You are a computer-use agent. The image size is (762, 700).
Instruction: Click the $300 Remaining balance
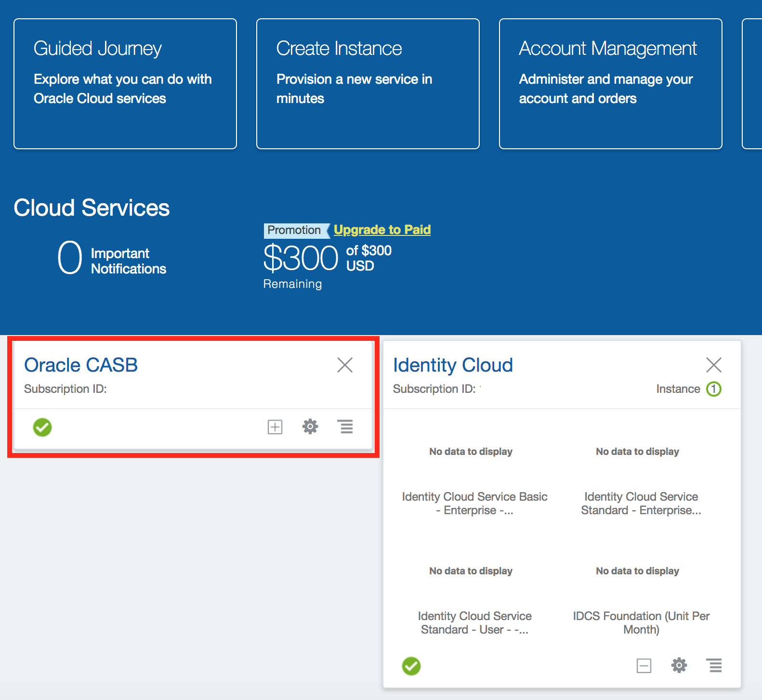coord(301,258)
